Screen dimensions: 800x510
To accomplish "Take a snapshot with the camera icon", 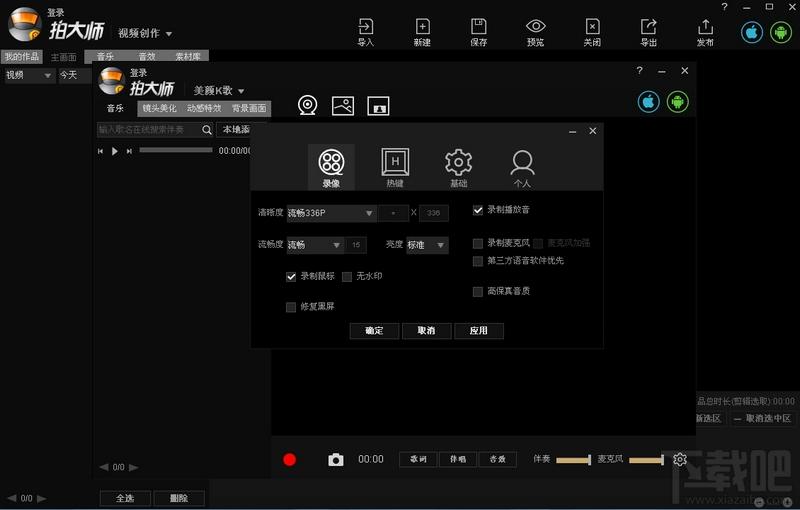I will [x=336, y=460].
